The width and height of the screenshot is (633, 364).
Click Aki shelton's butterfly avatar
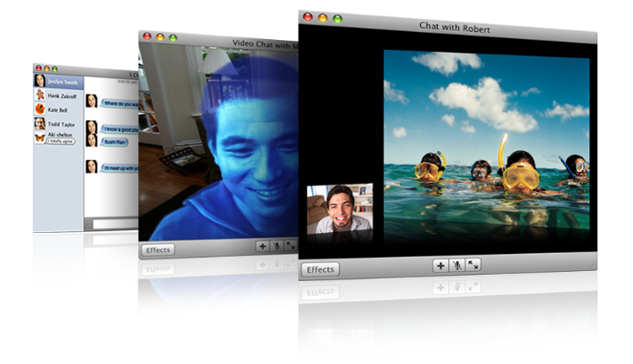[40, 136]
